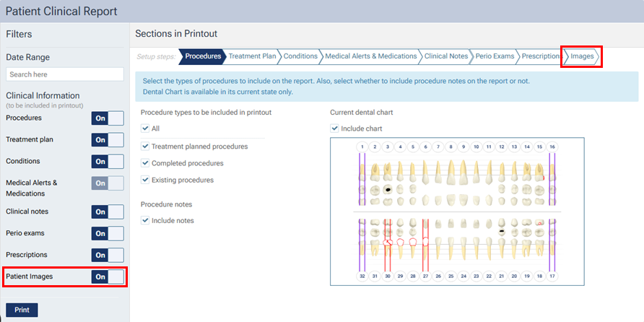Disable the Include notes checkbox
Viewport: 644px width, 322px height.
click(145, 220)
